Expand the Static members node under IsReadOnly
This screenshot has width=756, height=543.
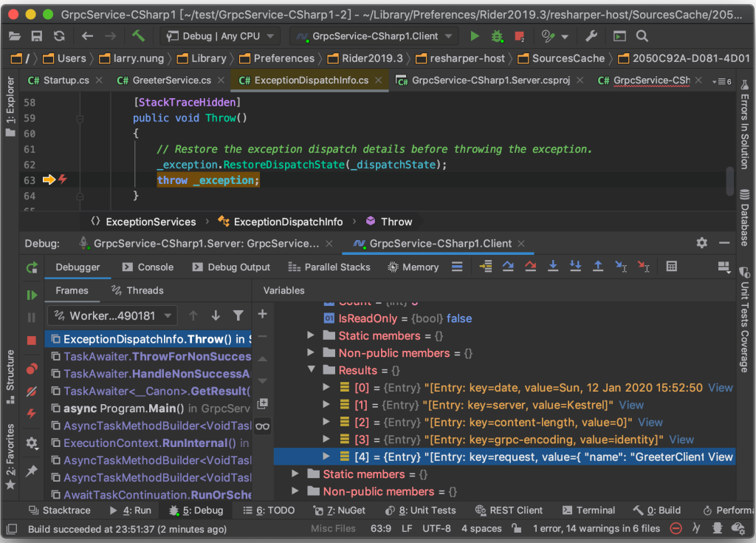click(x=311, y=335)
